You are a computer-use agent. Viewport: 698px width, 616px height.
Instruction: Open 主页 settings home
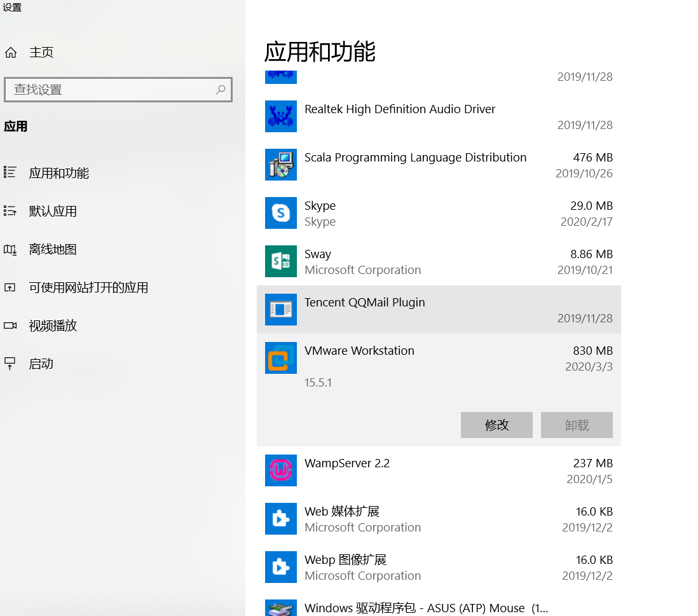pyautogui.click(x=41, y=53)
